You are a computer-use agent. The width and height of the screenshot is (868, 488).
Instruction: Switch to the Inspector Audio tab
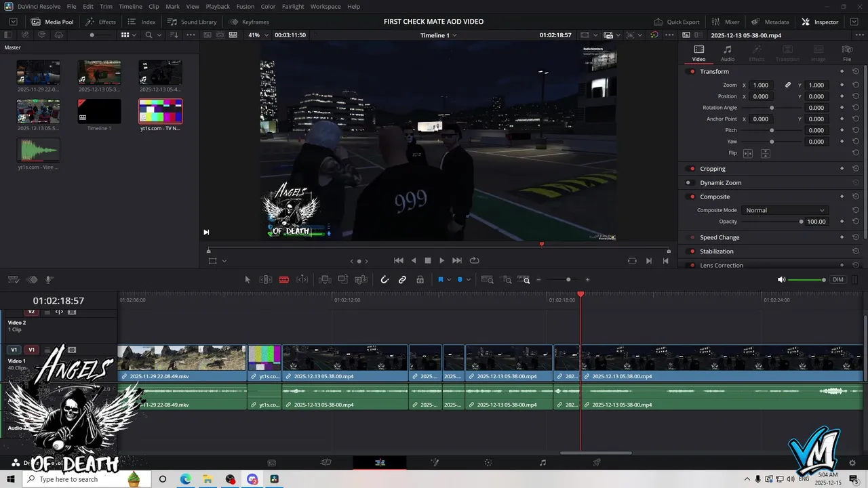[727, 54]
